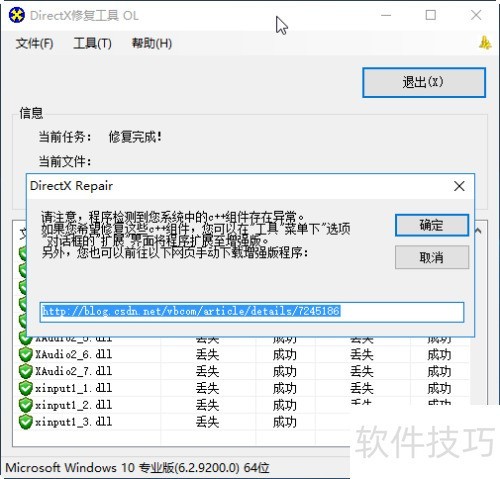
Task: Select the xinput1_2.dll file name
Action: 74,405
